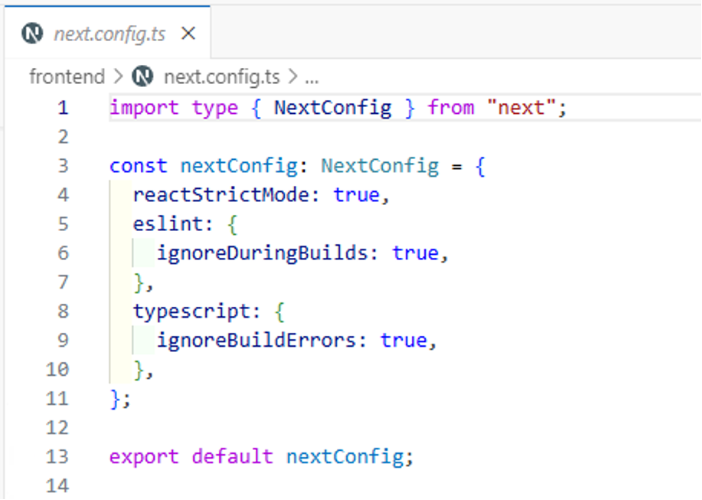702x500 pixels.
Task: Select the next.config.ts editor tab
Action: click(107, 33)
